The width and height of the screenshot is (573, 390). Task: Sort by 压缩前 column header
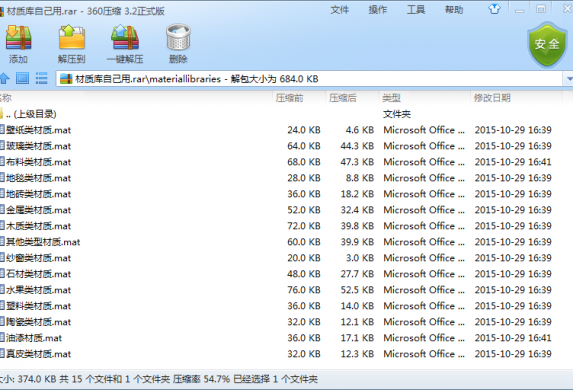click(289, 98)
